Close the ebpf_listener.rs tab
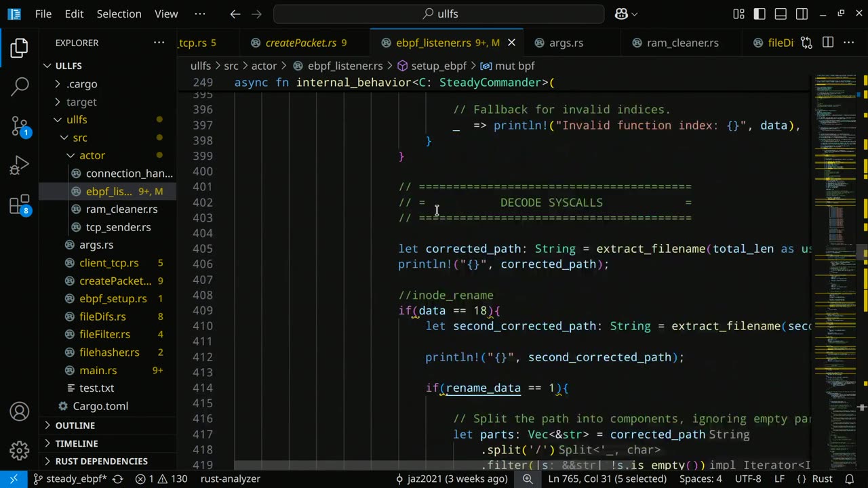The width and height of the screenshot is (868, 488). pyautogui.click(x=512, y=43)
